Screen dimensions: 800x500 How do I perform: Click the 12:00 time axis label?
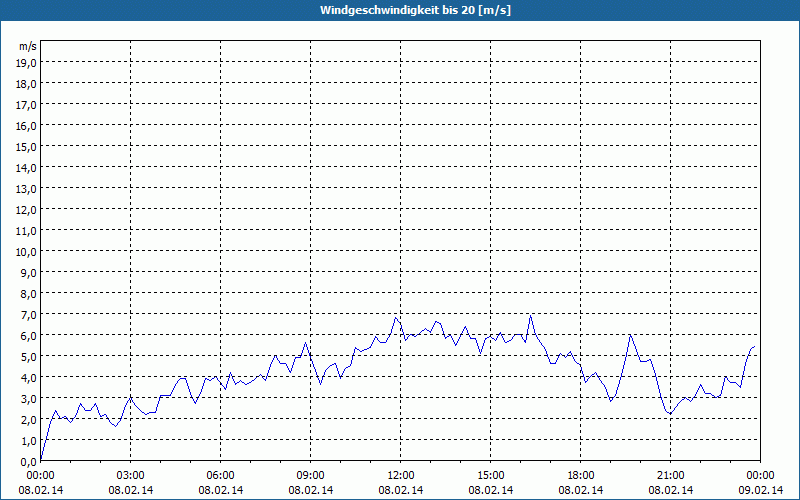click(x=401, y=476)
